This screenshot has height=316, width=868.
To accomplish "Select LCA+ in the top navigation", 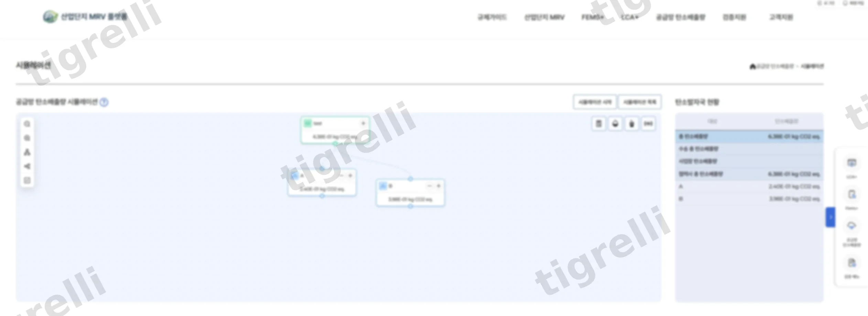I will pos(630,17).
